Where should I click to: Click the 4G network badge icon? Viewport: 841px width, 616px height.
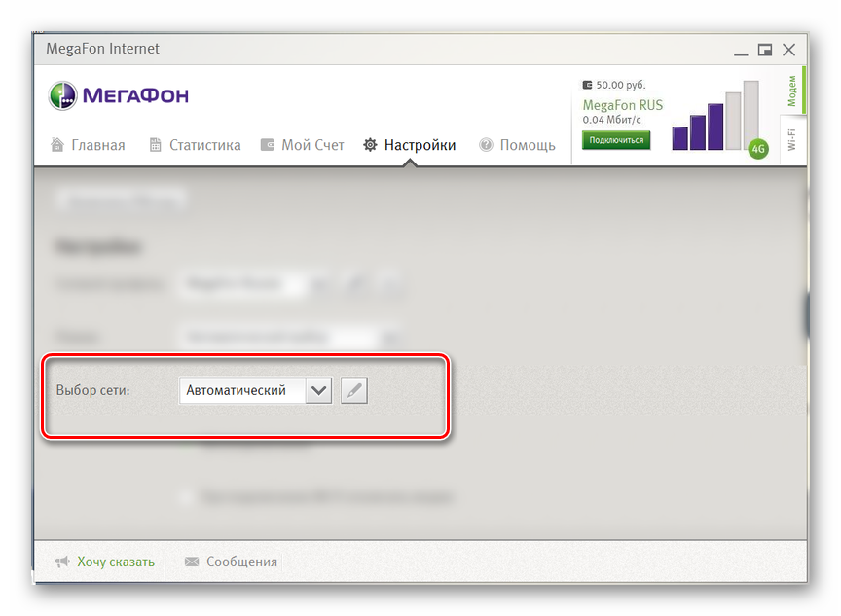click(x=758, y=149)
